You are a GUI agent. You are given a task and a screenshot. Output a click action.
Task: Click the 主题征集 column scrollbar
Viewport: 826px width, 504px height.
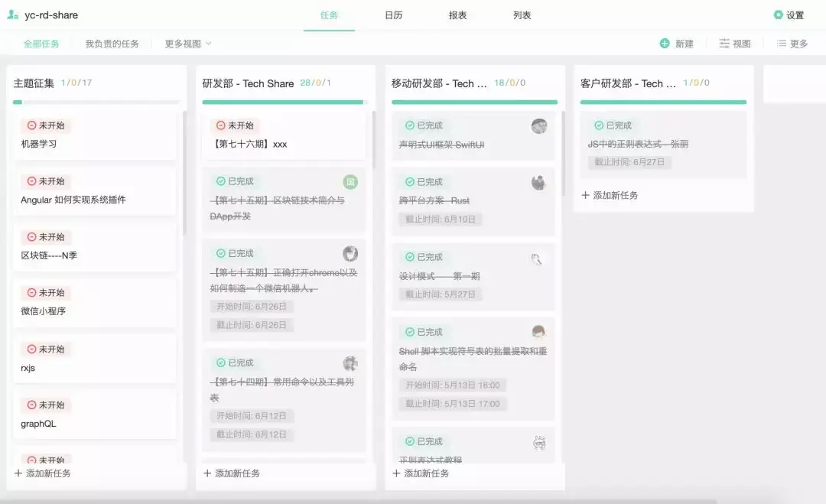coord(184,173)
